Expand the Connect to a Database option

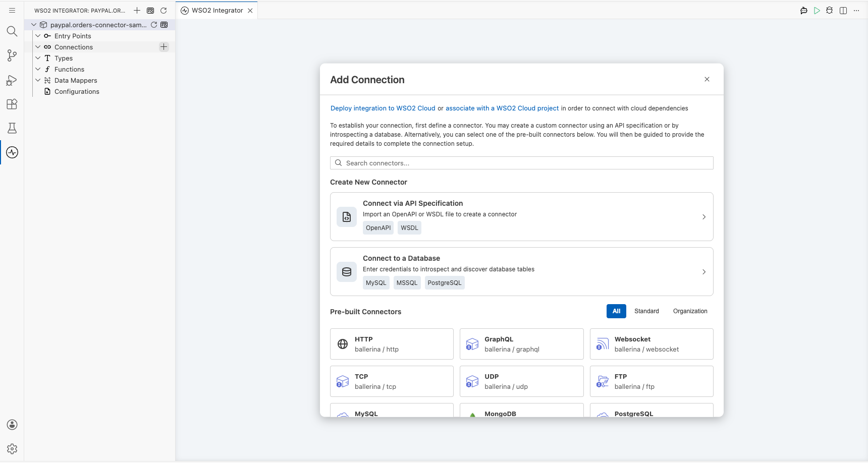(521, 271)
